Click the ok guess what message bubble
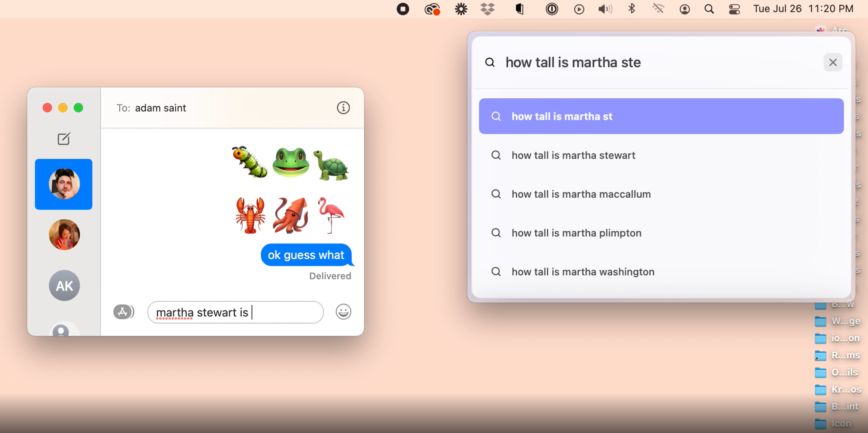868x433 pixels. coord(306,255)
